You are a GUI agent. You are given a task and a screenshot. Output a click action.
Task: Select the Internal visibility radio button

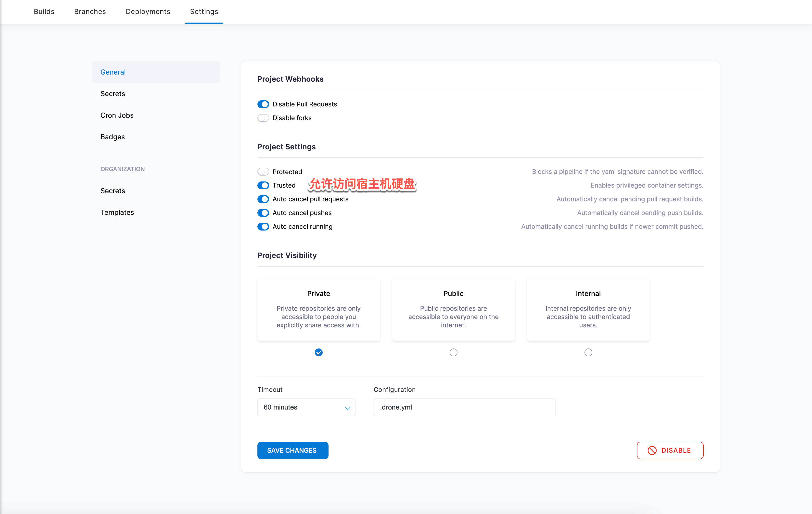tap(588, 352)
